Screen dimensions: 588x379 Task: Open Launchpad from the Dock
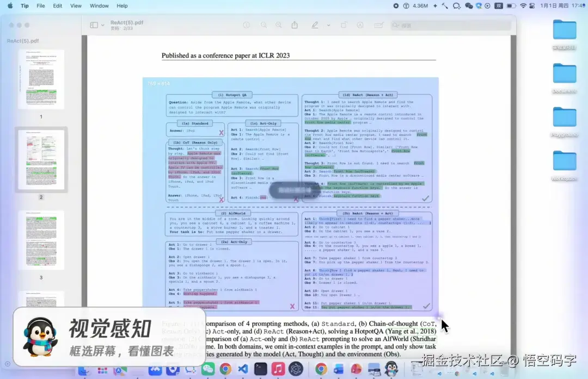coord(102,370)
